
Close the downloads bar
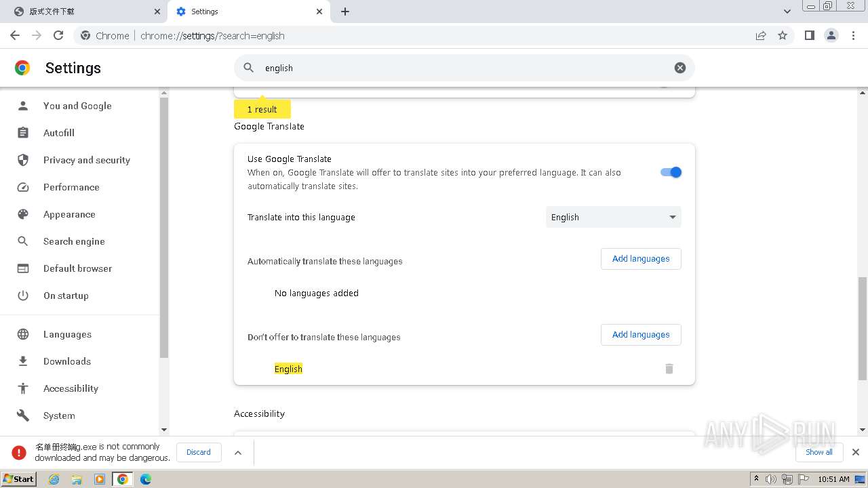click(856, 452)
